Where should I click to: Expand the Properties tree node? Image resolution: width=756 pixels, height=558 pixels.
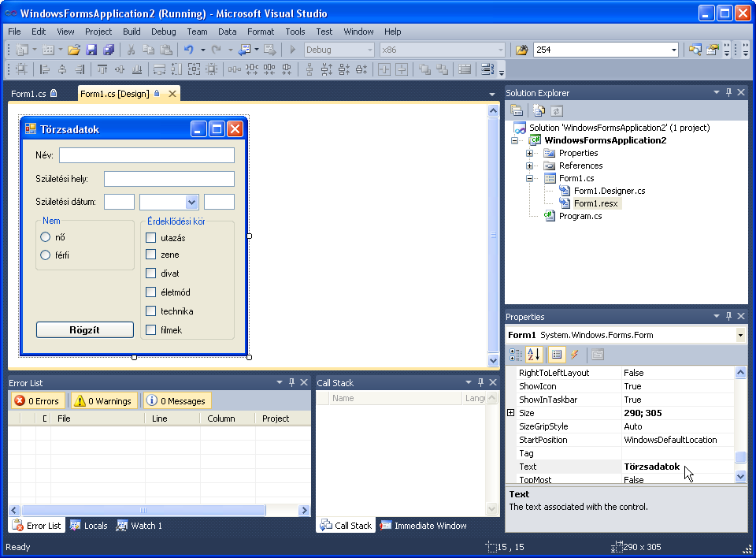coord(529,153)
